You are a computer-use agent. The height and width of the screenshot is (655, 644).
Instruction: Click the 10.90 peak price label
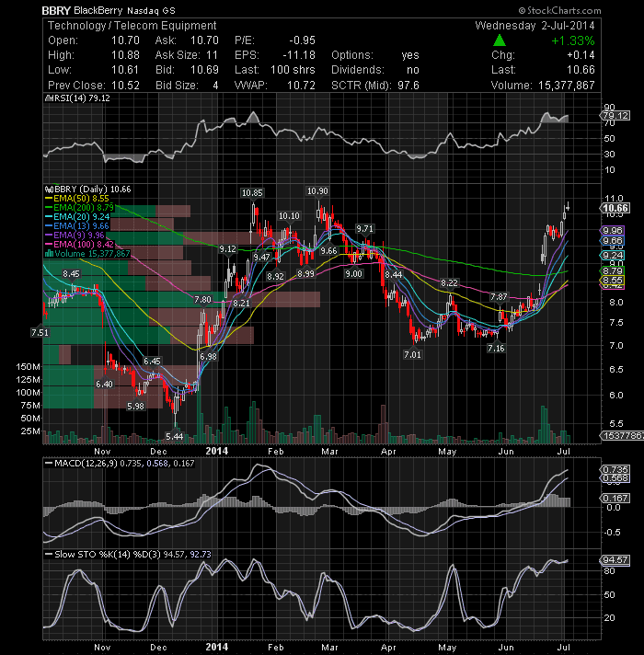(x=317, y=191)
